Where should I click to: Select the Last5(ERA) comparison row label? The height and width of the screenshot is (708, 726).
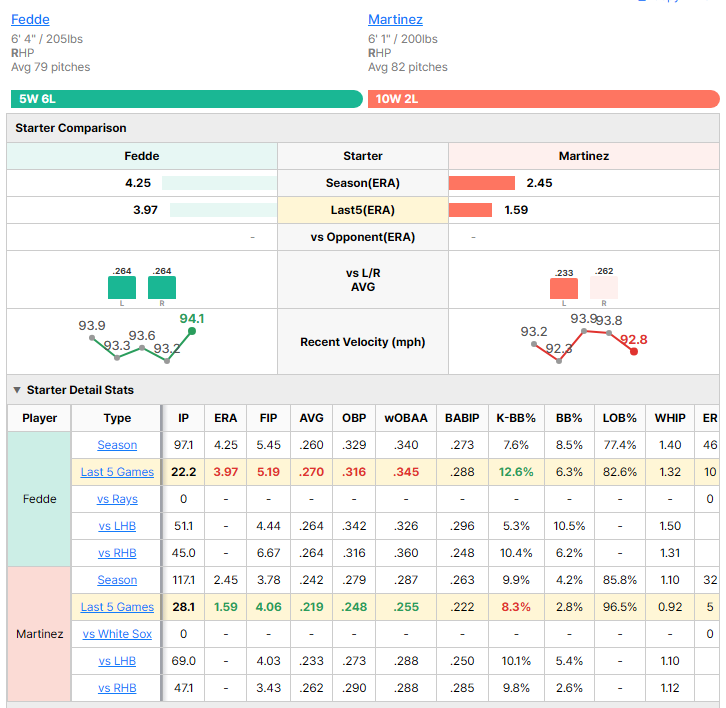click(363, 210)
